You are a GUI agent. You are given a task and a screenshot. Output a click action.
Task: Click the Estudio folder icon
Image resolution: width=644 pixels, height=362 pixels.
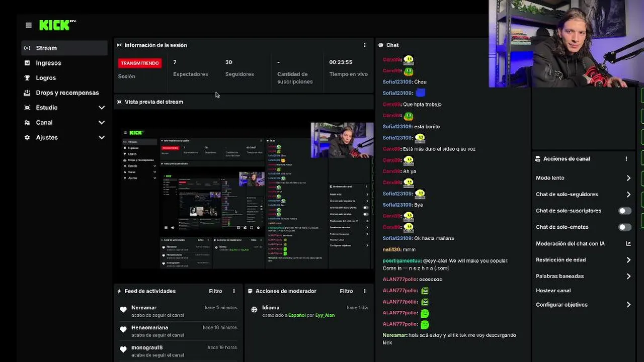coord(27,108)
